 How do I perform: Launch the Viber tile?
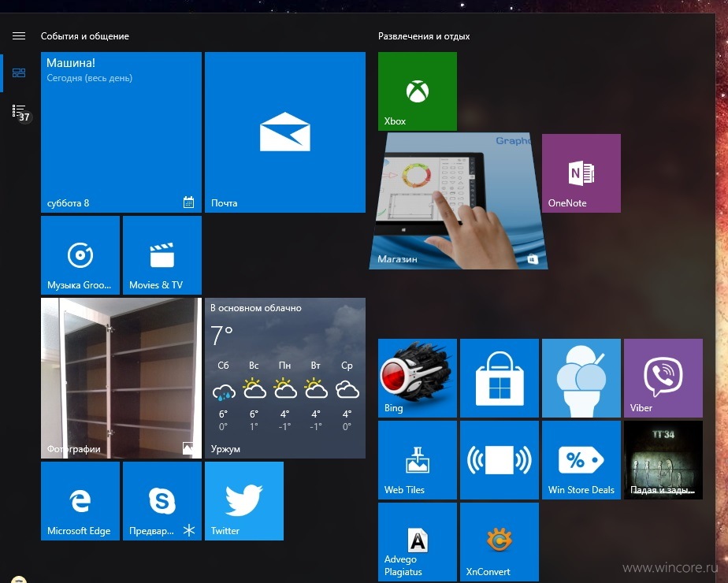coord(663,378)
